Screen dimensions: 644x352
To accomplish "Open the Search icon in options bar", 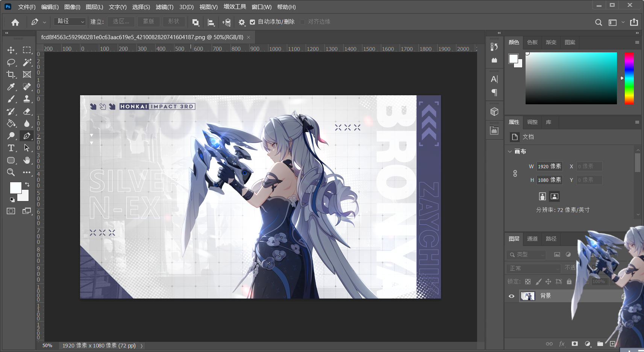I will coord(599,22).
